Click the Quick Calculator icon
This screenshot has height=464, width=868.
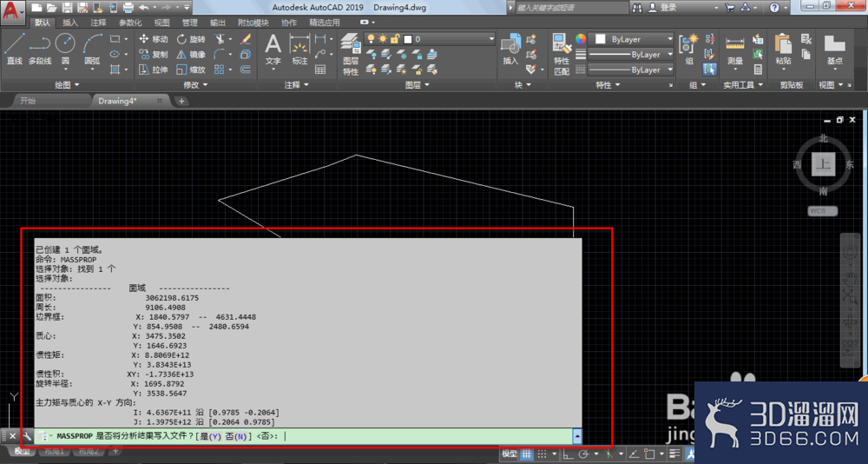pyautogui.click(x=758, y=70)
